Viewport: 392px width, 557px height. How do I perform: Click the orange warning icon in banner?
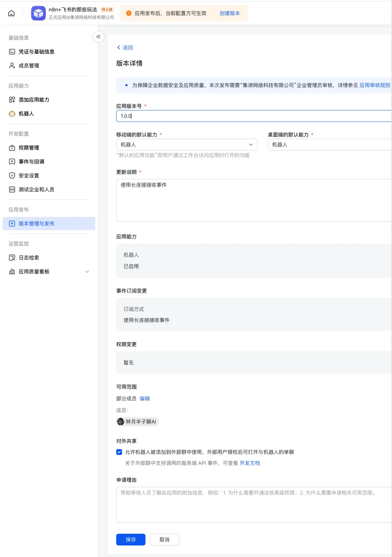pyautogui.click(x=128, y=13)
